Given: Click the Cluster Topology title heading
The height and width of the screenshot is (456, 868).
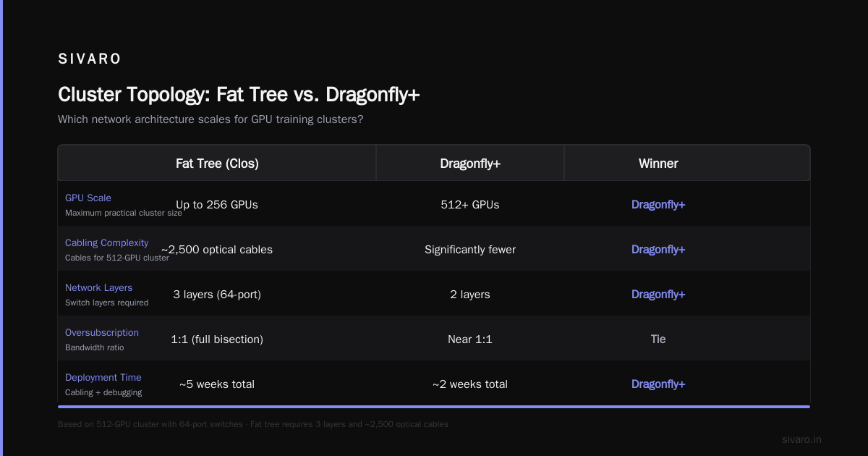Looking at the screenshot, I should [239, 95].
